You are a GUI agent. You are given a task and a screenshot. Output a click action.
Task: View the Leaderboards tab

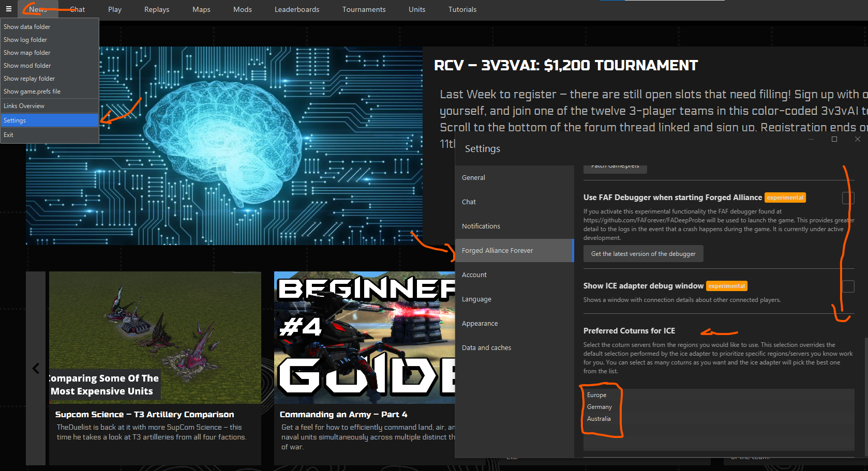pos(297,9)
